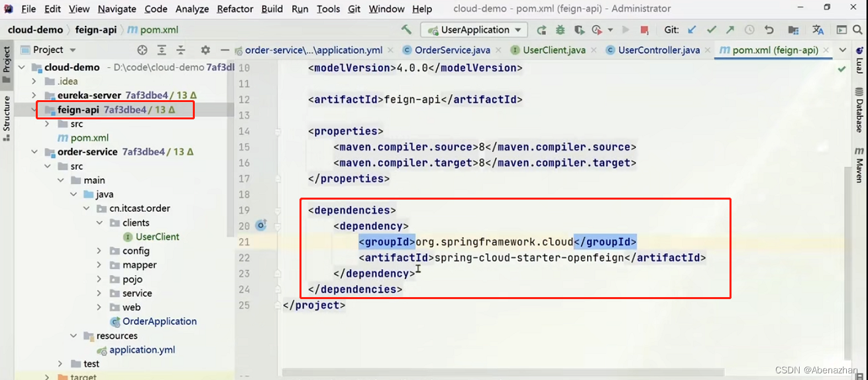Run with coverage icon
Image resolution: width=868 pixels, height=380 pixels.
pos(579,30)
